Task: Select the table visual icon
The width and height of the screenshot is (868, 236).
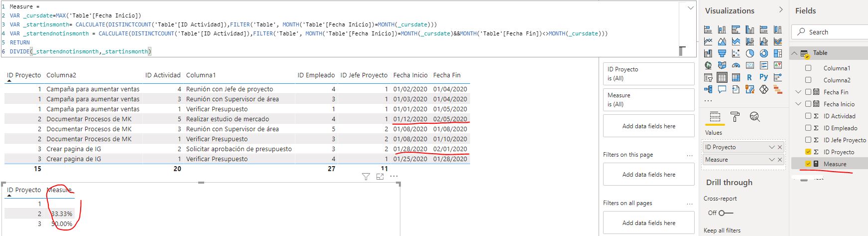Action: point(722,77)
